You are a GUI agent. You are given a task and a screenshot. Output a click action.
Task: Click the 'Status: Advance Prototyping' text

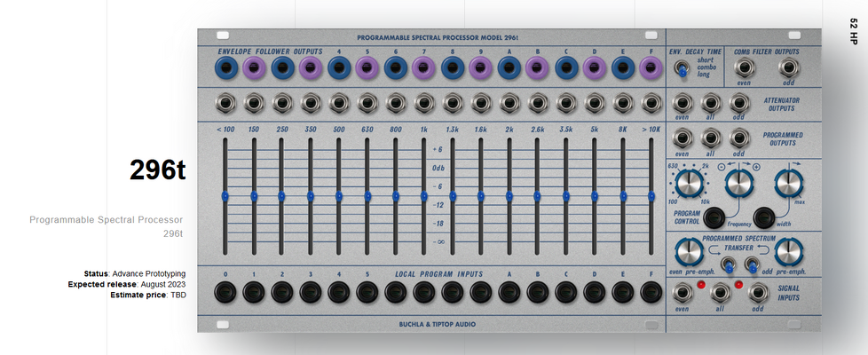click(x=135, y=273)
